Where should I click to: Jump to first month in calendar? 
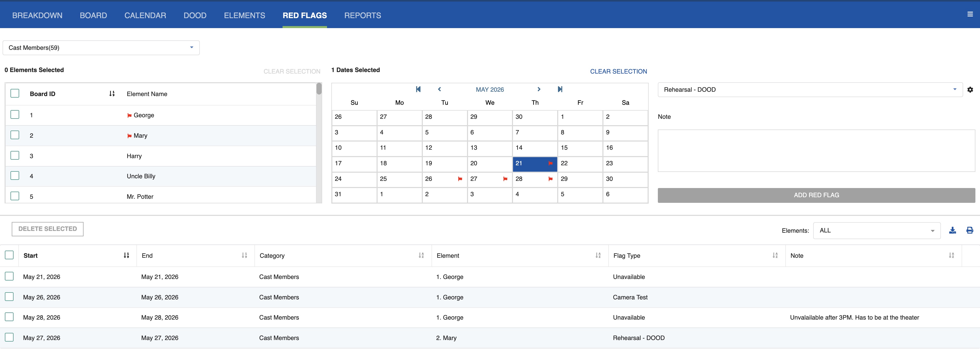[418, 89]
